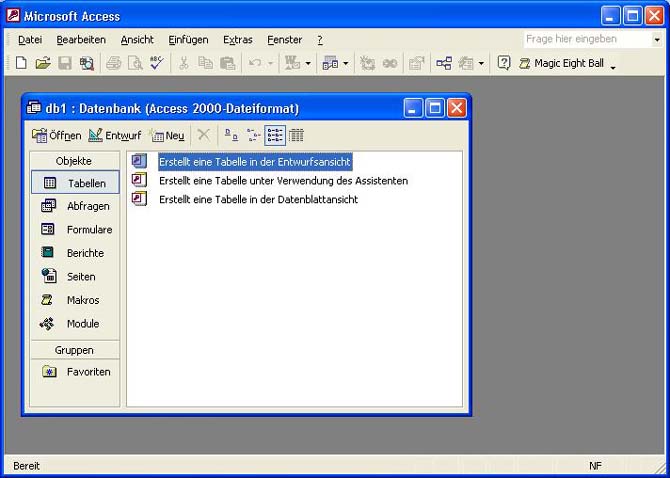Open the Favoriten group

tap(75, 372)
